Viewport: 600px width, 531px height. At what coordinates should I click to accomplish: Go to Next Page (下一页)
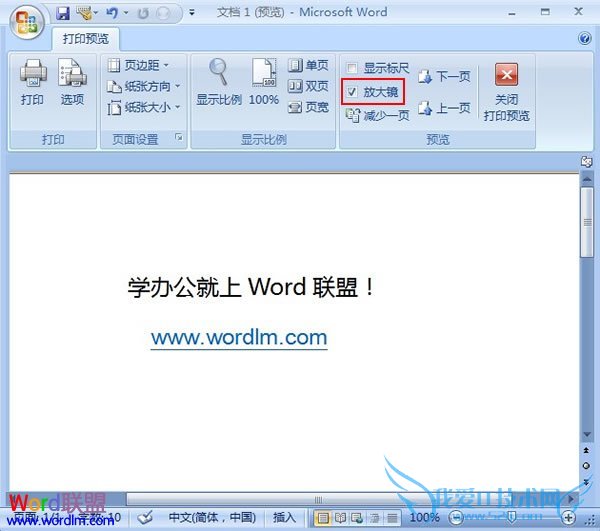point(444,77)
